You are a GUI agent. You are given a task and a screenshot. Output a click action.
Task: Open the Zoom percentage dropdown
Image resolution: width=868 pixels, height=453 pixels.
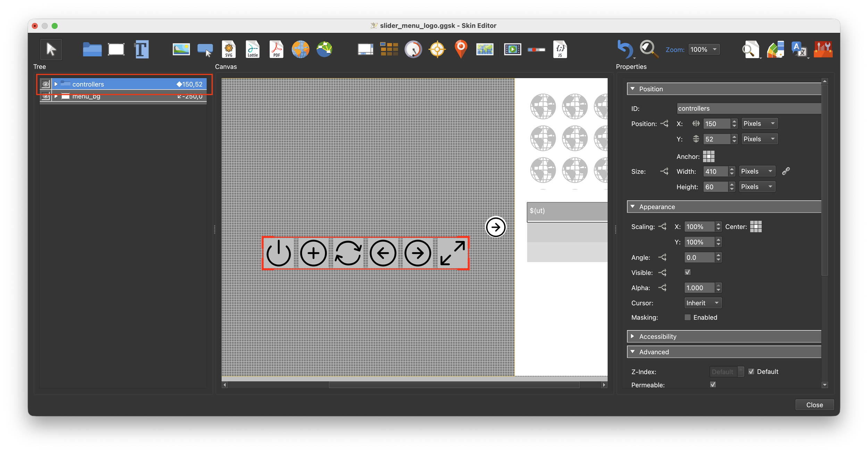pyautogui.click(x=704, y=49)
